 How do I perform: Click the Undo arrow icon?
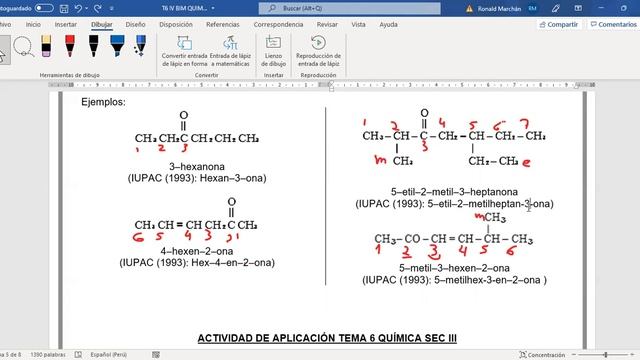pyautogui.click(x=78, y=8)
